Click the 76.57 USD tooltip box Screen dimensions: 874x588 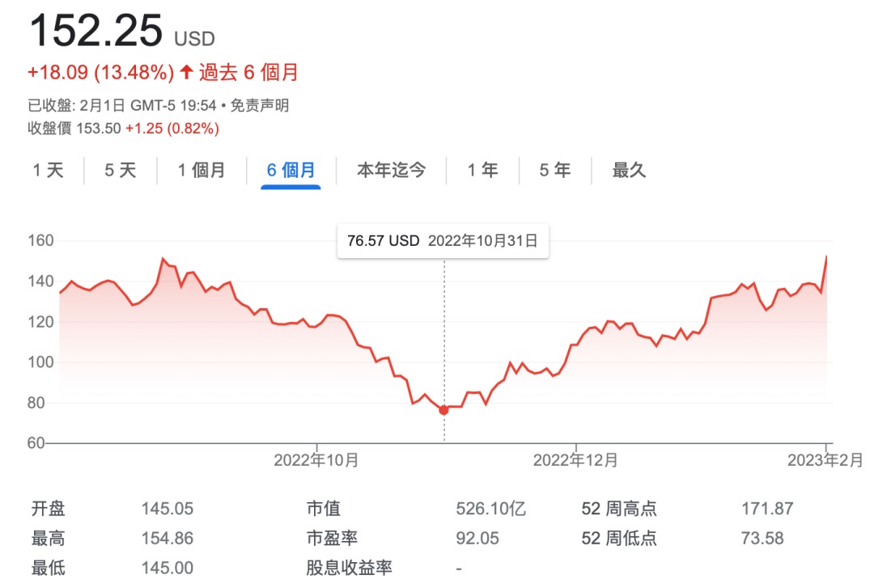click(x=443, y=241)
